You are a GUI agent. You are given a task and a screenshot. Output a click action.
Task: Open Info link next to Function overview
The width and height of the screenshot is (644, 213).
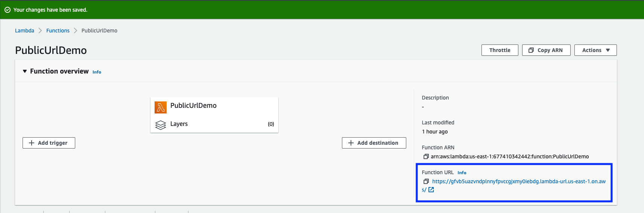[x=97, y=72]
